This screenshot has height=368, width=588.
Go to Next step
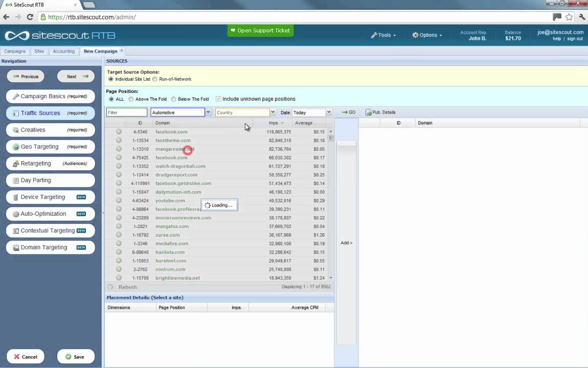tap(76, 77)
